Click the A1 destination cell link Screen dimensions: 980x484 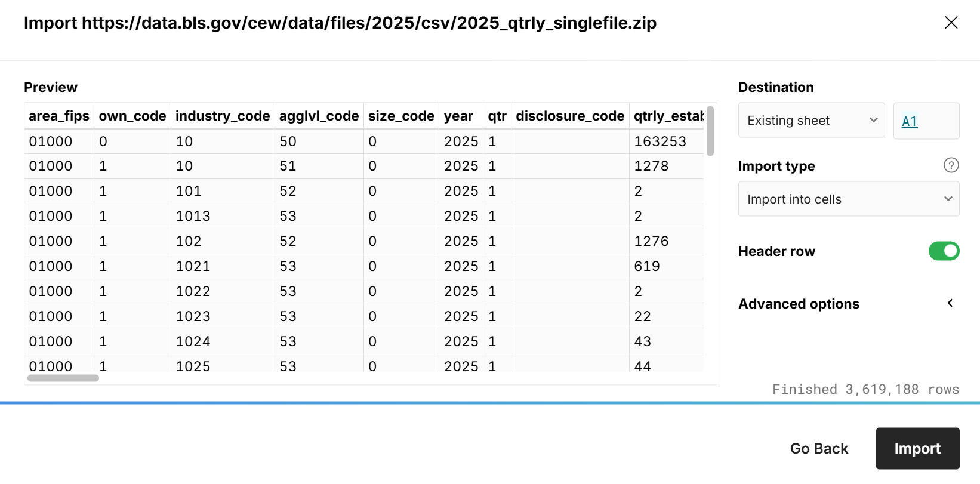(910, 121)
